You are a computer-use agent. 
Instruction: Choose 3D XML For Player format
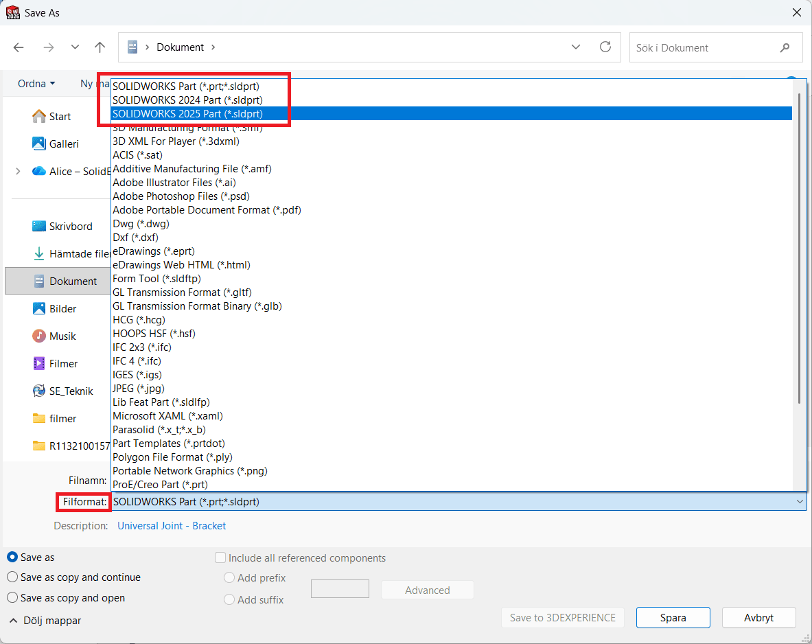[452, 141]
